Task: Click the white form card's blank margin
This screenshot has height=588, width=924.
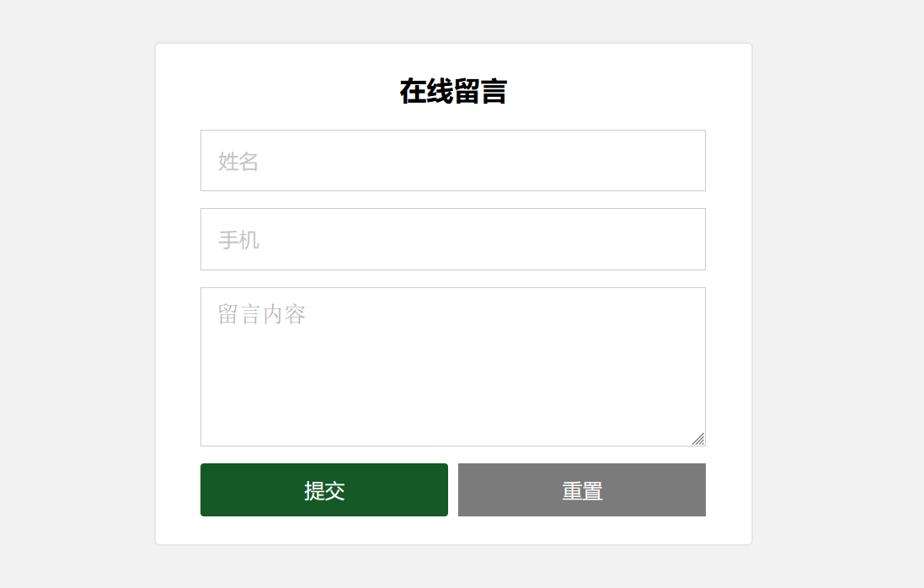Action: click(x=178, y=295)
